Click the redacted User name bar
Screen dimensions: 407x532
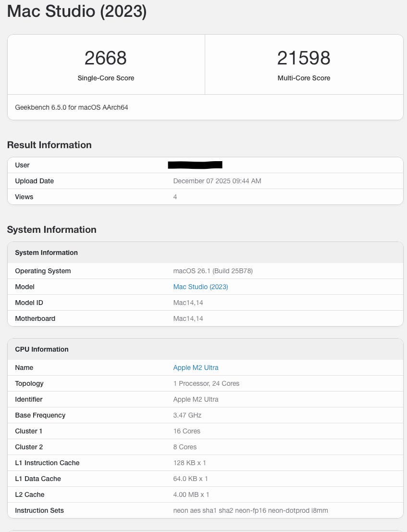[x=195, y=165]
